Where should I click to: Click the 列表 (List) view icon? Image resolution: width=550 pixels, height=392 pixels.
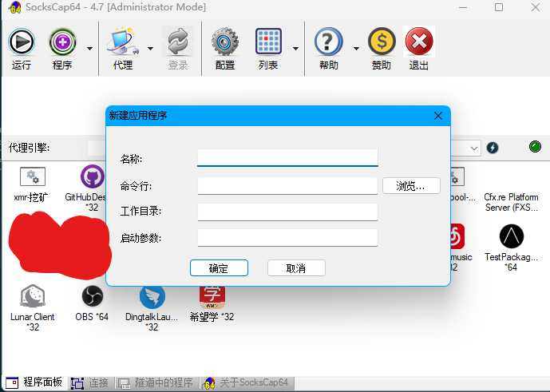coord(268,42)
